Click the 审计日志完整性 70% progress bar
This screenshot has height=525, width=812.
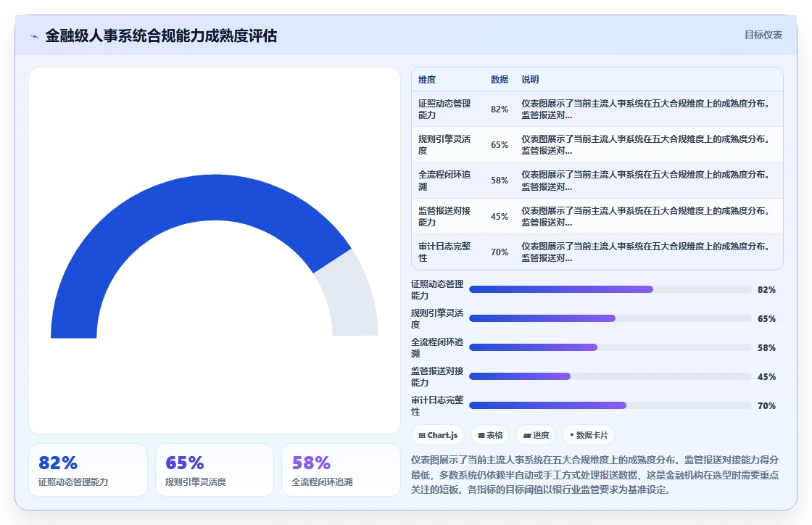pyautogui.click(x=610, y=405)
